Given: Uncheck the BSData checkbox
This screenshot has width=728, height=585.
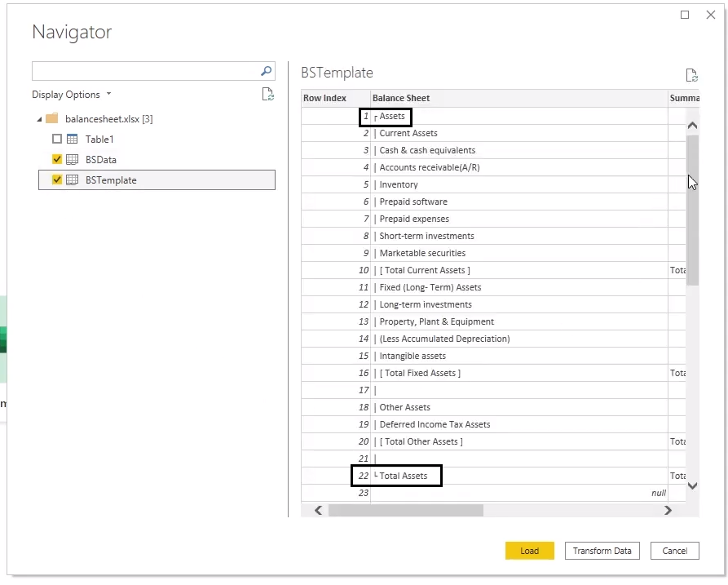Looking at the screenshot, I should point(57,159).
